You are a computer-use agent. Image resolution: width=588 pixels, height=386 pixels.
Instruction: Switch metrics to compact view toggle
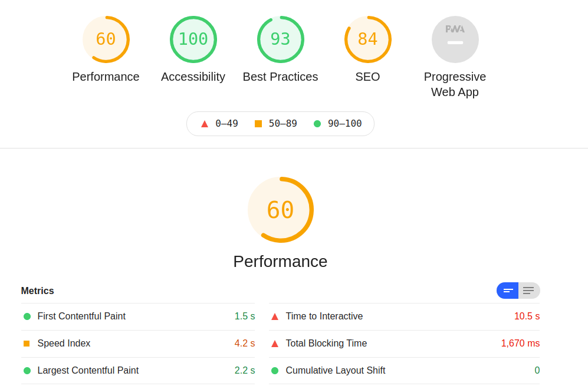click(508, 291)
